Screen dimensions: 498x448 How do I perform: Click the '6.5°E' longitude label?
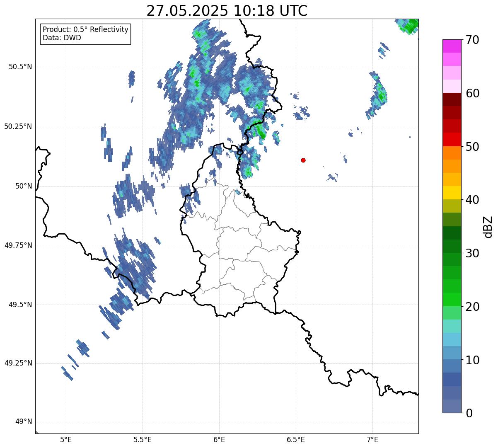click(x=296, y=439)
